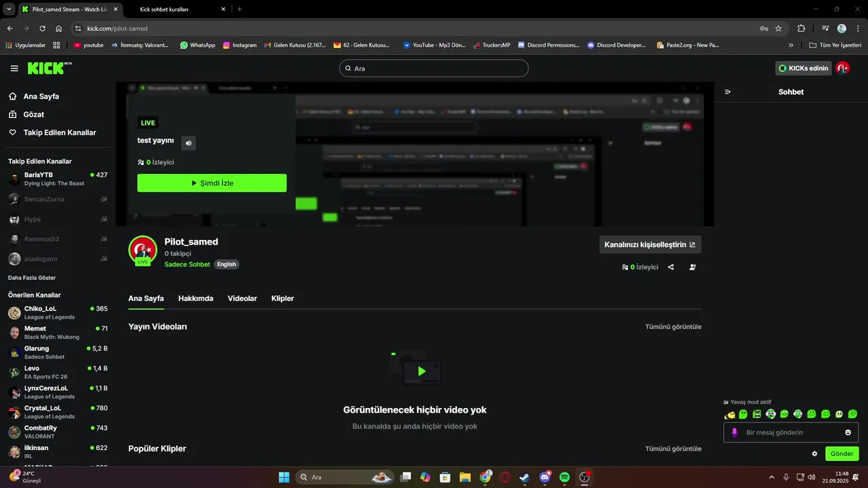
Task: Click the Bir mesaj gönderin input
Action: click(x=791, y=432)
